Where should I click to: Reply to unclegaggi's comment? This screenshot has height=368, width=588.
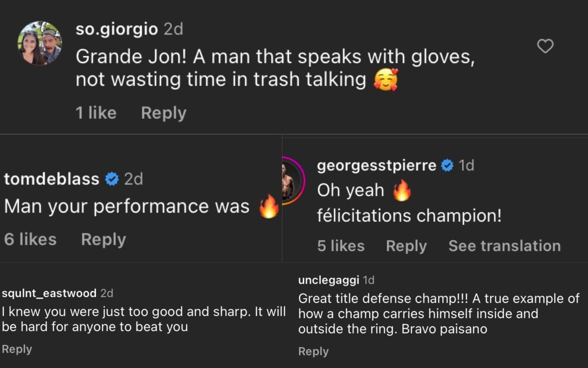[313, 351]
